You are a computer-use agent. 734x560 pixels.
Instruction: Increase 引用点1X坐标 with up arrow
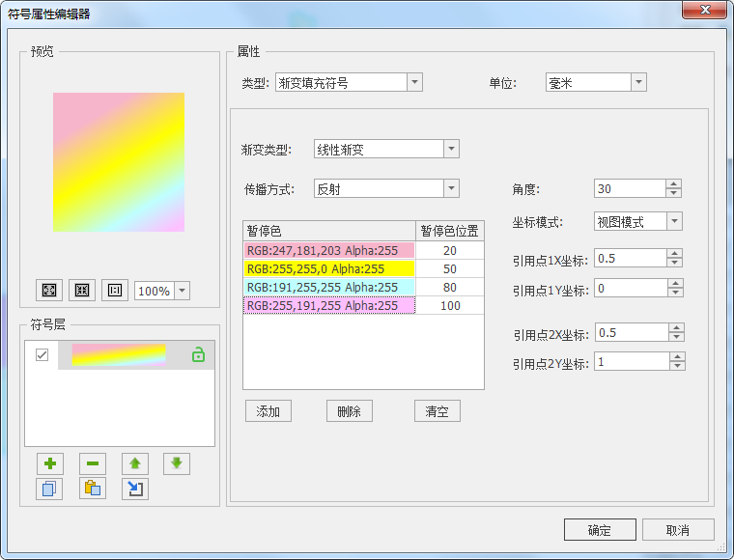tap(676, 253)
